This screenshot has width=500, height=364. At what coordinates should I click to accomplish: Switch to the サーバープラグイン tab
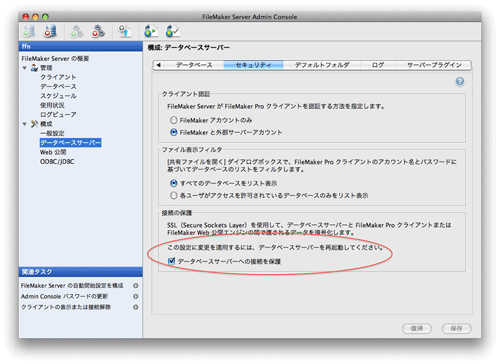coord(434,65)
